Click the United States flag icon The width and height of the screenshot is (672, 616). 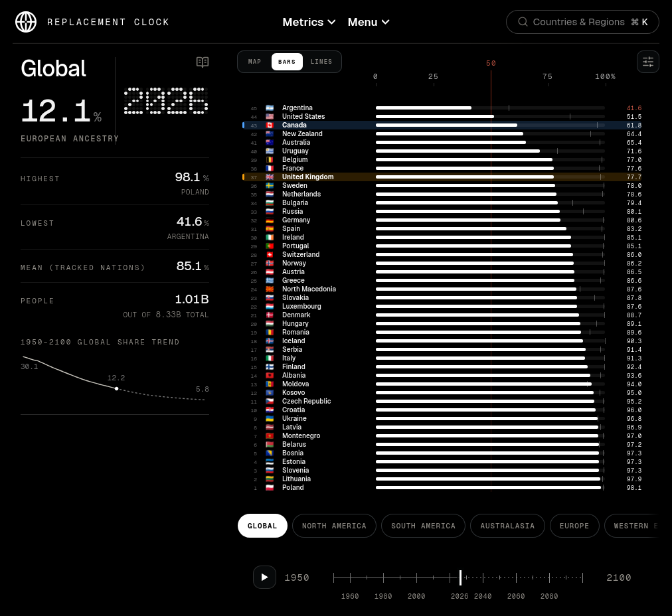click(270, 117)
